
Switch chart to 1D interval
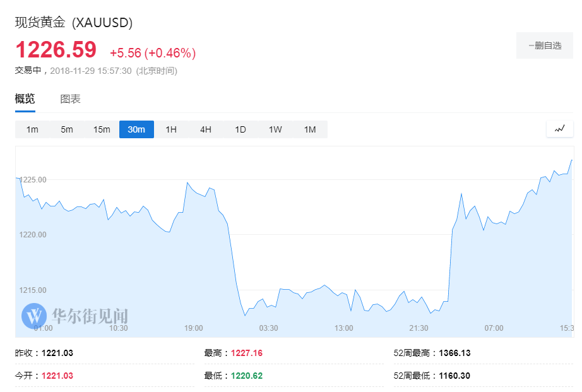tap(241, 129)
